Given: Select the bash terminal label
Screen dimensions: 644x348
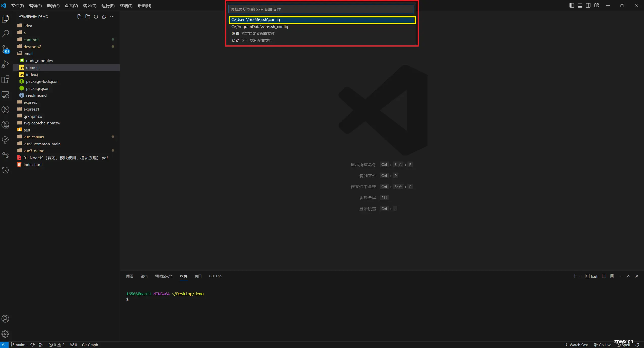Looking at the screenshot, I should click(x=591, y=276).
